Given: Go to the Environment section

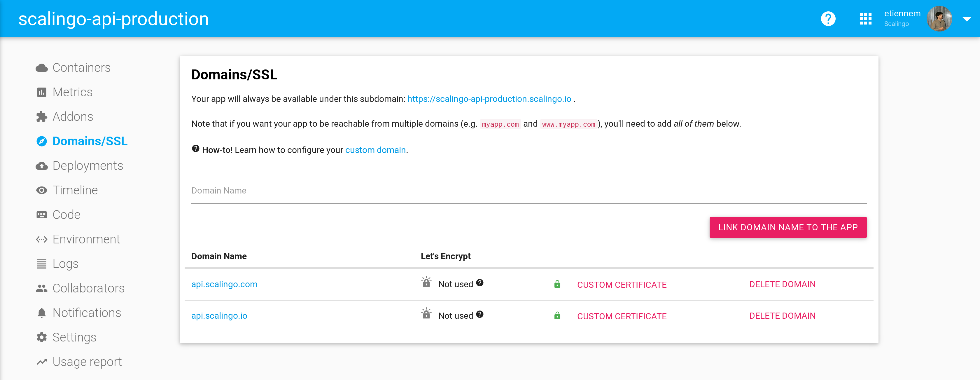Looking at the screenshot, I should 86,239.
